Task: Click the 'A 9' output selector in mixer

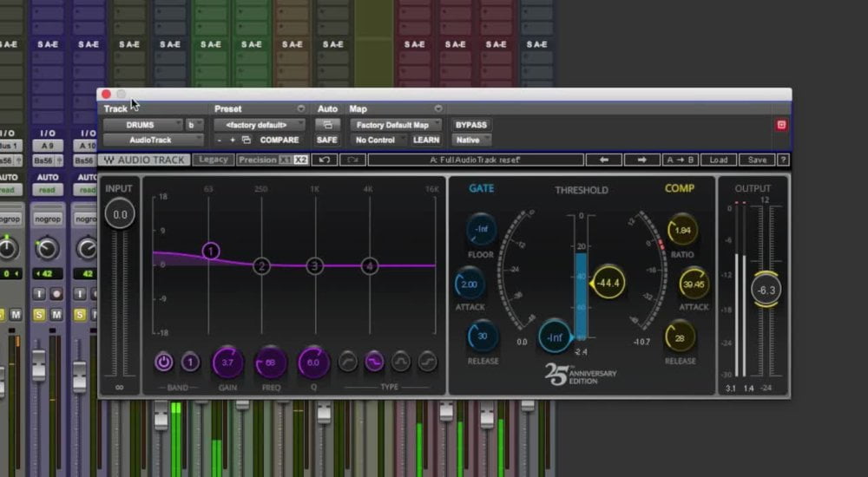Action: pyautogui.click(x=48, y=146)
